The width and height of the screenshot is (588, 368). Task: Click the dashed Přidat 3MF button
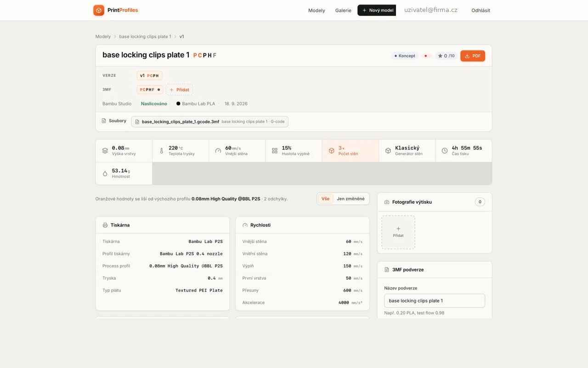coord(179,90)
